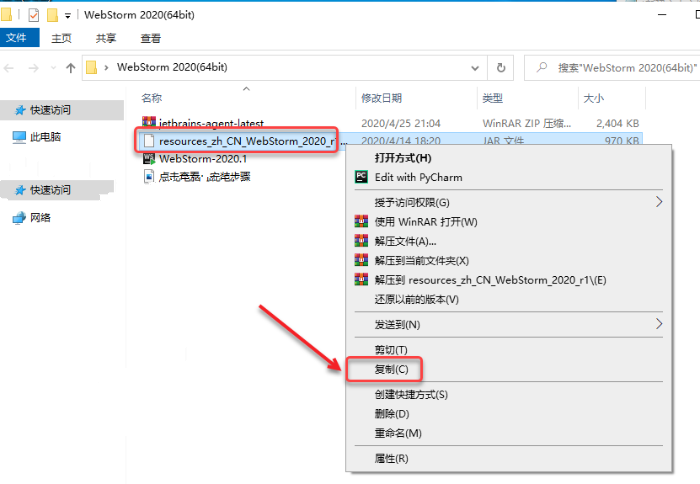The image size is (700, 484).
Task: Go back using the back arrow
Action: pyautogui.click(x=9, y=68)
